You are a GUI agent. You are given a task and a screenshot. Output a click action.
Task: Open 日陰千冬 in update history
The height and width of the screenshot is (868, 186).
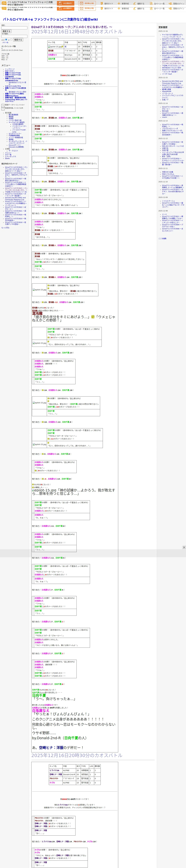point(165,148)
